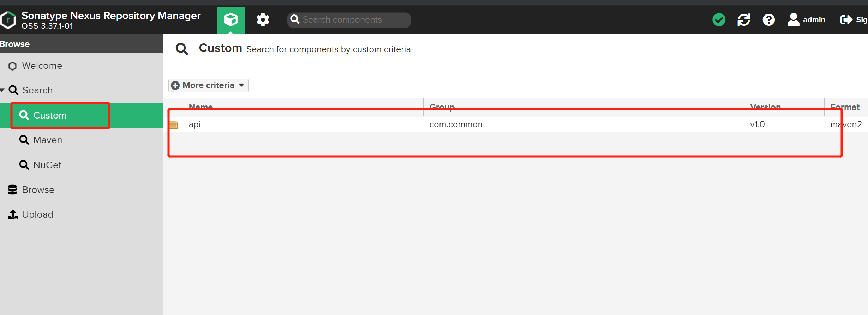Sort by the Name column header
Viewport: 868px width, 315px height.
coord(303,107)
